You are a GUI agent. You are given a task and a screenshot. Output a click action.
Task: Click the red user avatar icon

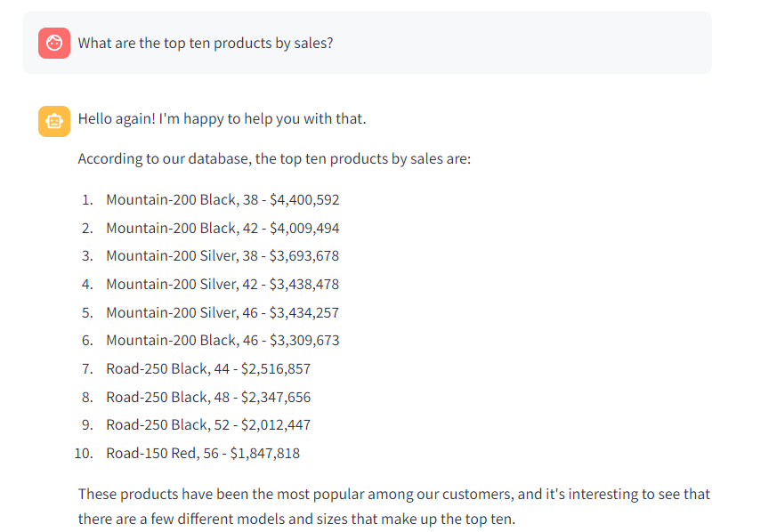(54, 44)
